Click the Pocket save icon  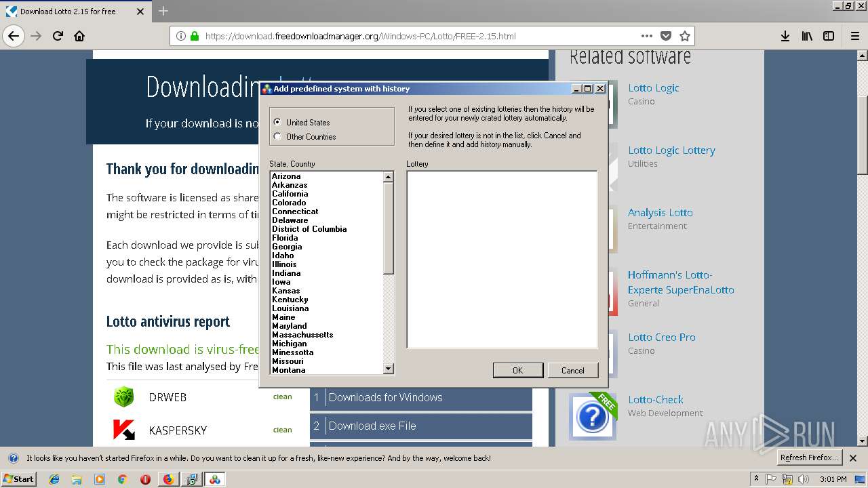(666, 36)
